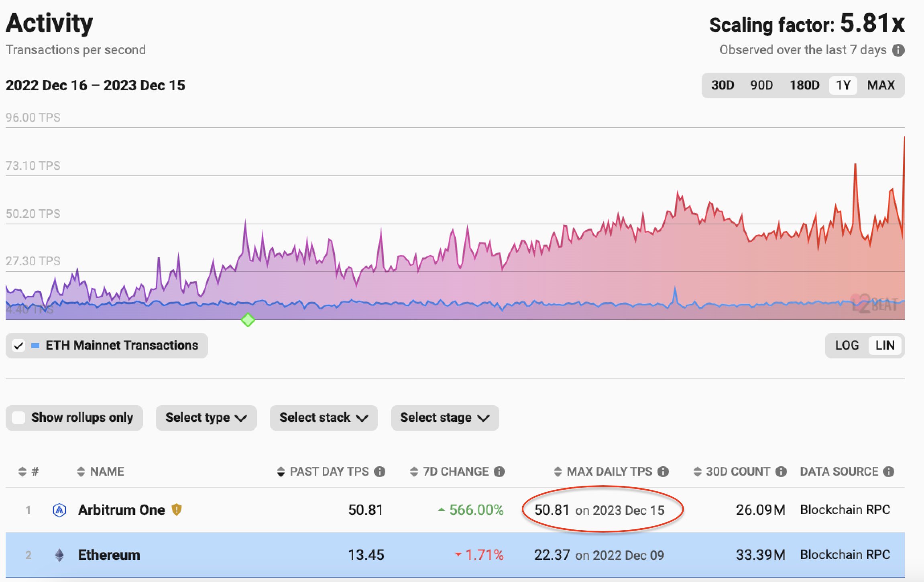Click the Arbitrum One logo icon
The height and width of the screenshot is (582, 924).
tap(59, 510)
